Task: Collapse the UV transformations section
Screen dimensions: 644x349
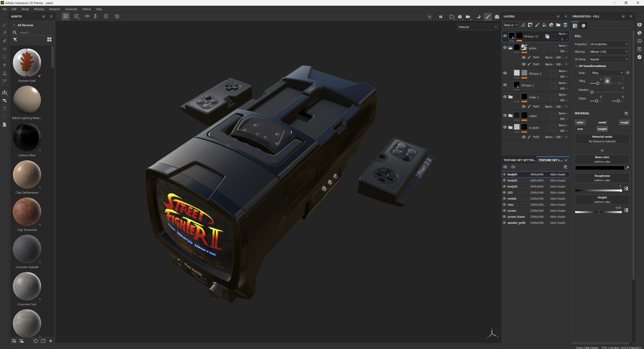Action: (577, 66)
